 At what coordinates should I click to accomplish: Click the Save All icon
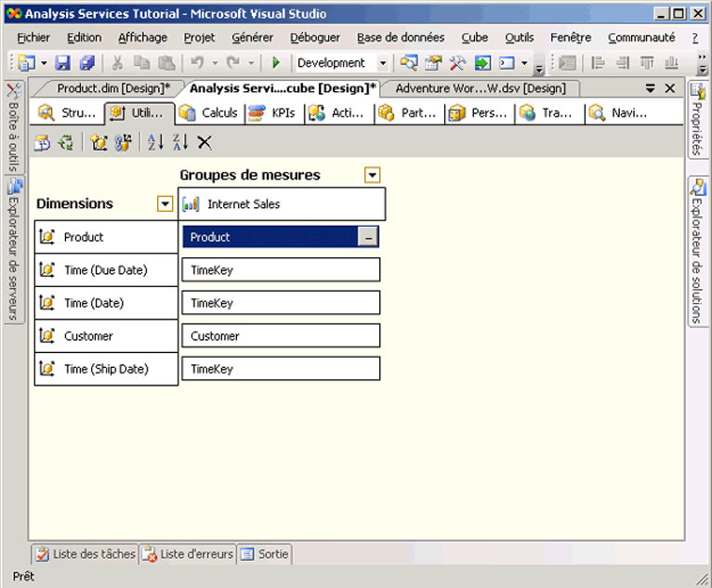click(87, 62)
